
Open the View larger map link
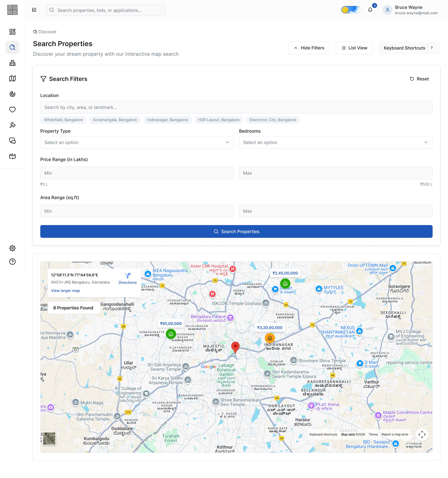(x=65, y=290)
